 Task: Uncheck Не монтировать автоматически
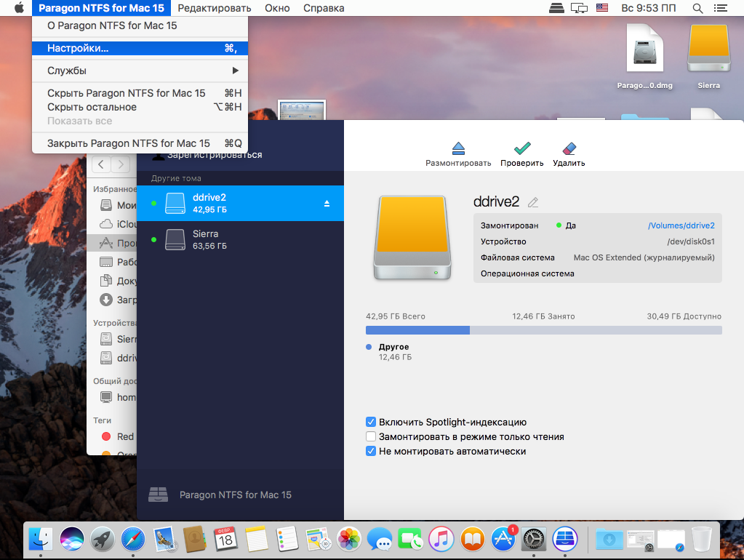click(371, 452)
